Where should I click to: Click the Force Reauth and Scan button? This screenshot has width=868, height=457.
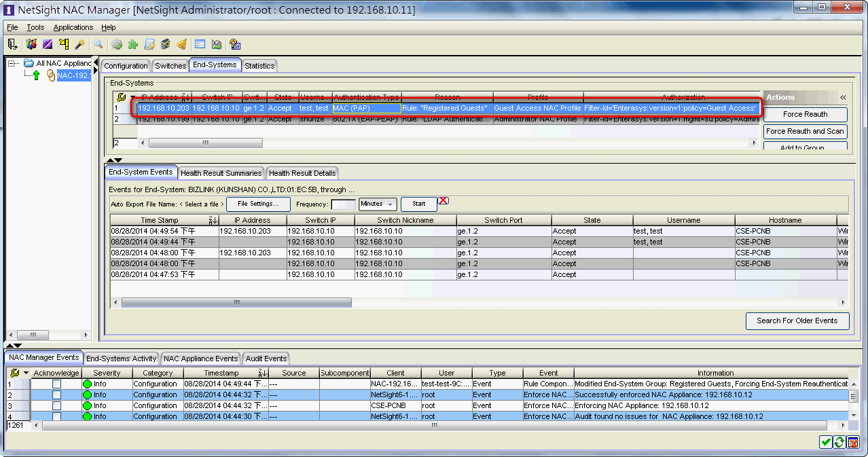click(x=806, y=131)
